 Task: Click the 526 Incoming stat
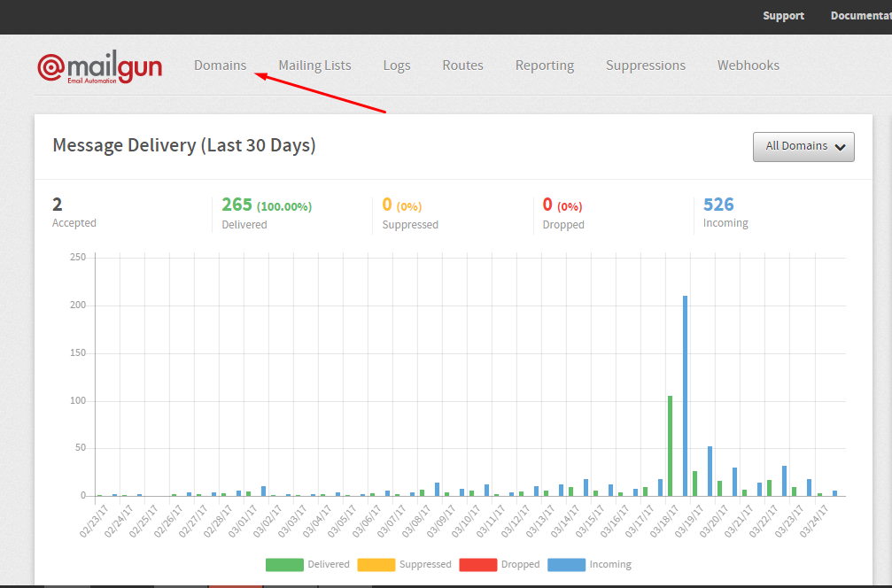(x=718, y=205)
